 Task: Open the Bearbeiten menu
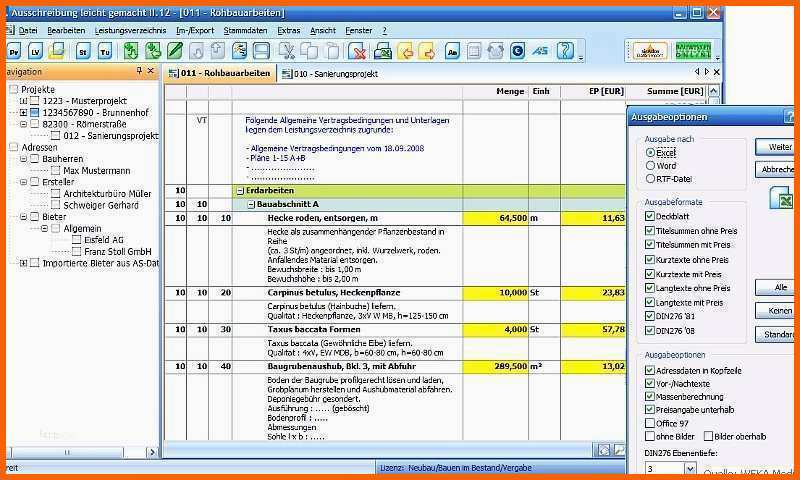pos(66,31)
